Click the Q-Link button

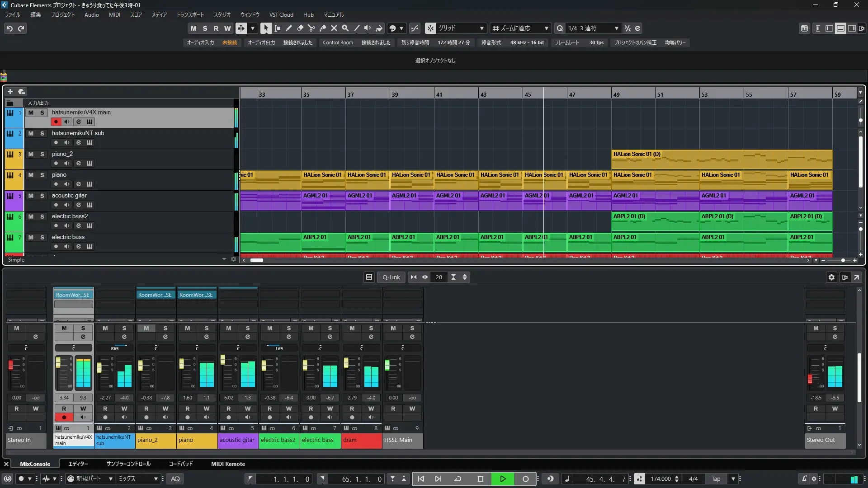[x=391, y=277]
